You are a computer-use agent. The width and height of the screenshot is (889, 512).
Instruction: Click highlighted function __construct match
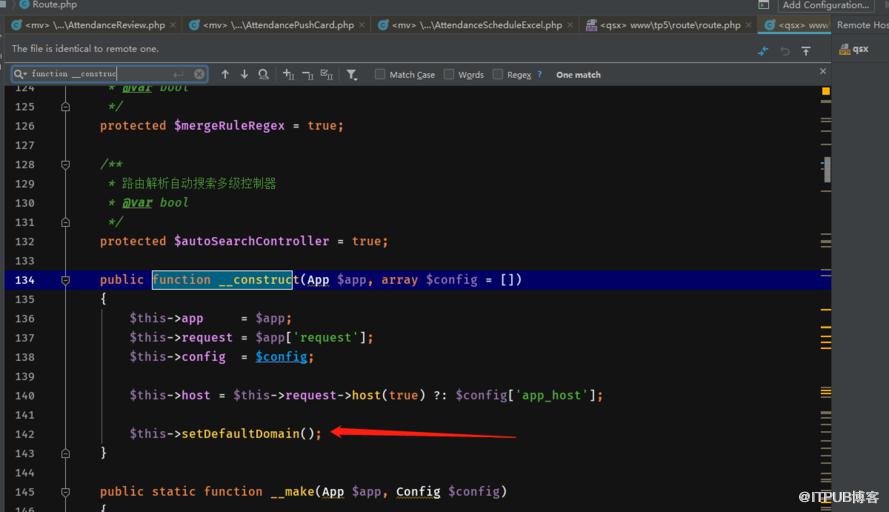(x=222, y=280)
